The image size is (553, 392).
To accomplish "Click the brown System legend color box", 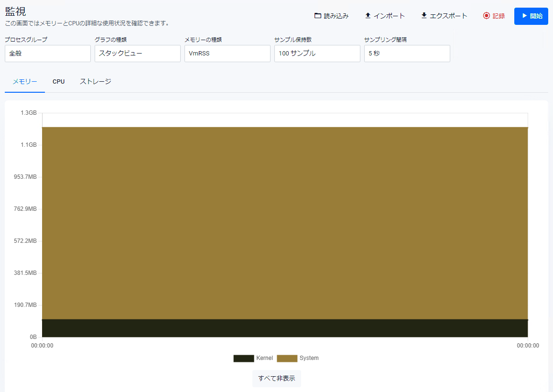I will click(287, 359).
